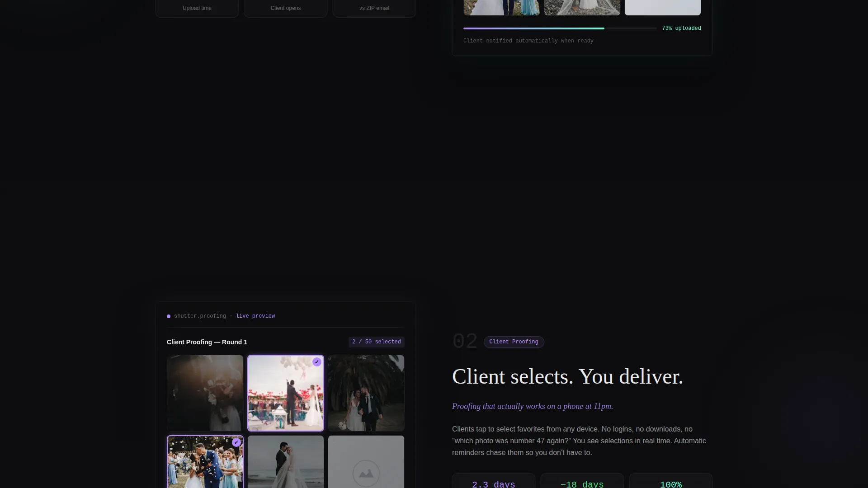Select the couple under palm trees photo
The image size is (868, 488).
pos(366,393)
